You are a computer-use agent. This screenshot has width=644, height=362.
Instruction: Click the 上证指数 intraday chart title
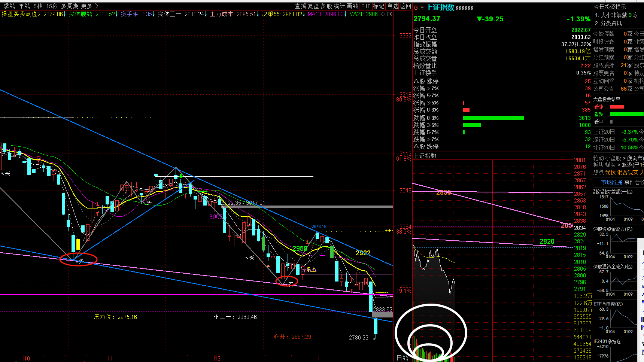pos(425,156)
